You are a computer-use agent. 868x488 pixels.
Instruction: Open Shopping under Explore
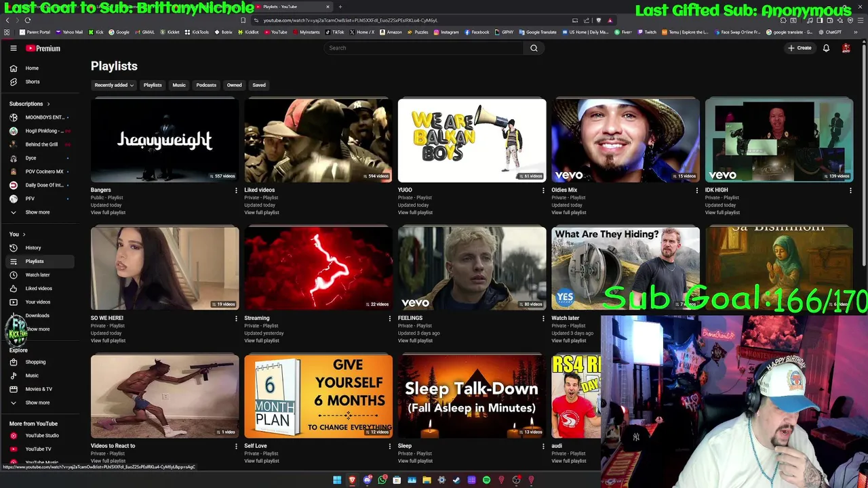pos(41,362)
